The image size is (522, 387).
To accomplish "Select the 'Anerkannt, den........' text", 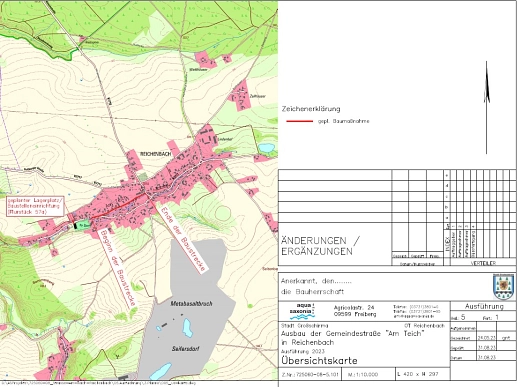I will (x=316, y=281).
